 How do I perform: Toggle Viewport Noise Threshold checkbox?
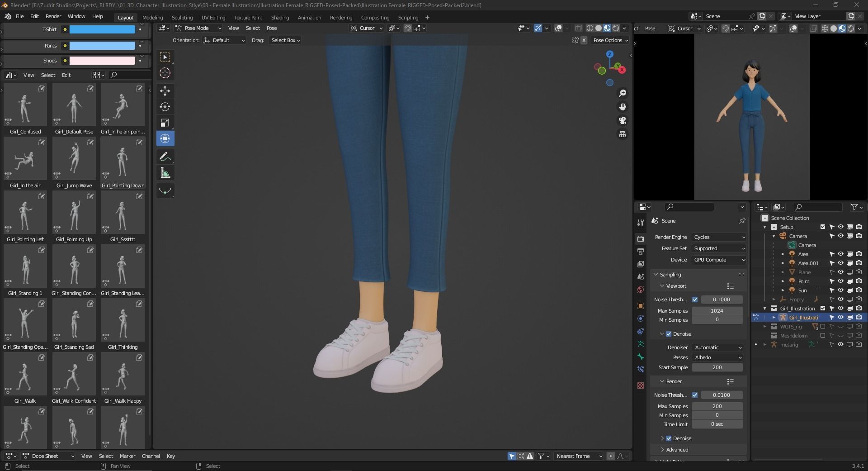(x=695, y=300)
